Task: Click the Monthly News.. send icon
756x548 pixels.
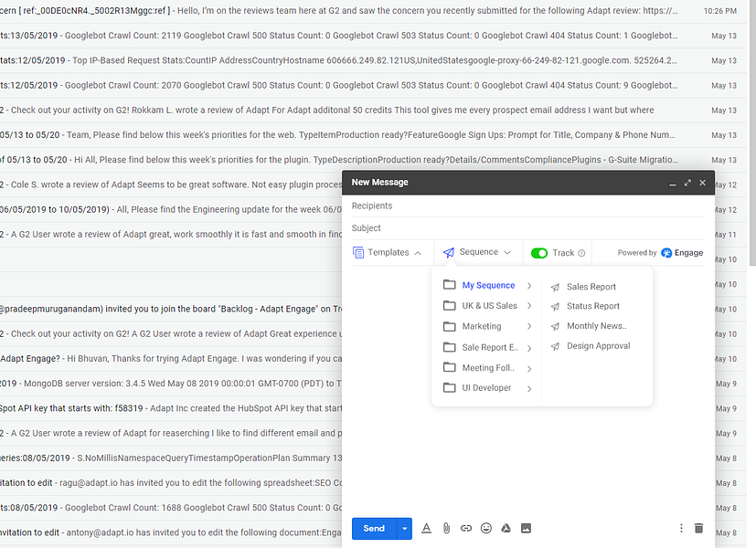Action: click(x=556, y=326)
